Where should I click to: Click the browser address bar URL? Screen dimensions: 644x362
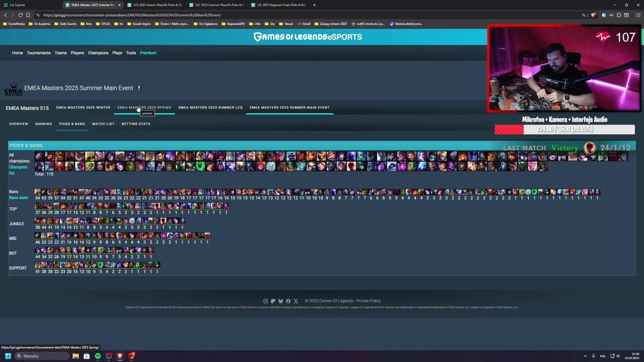click(132, 15)
